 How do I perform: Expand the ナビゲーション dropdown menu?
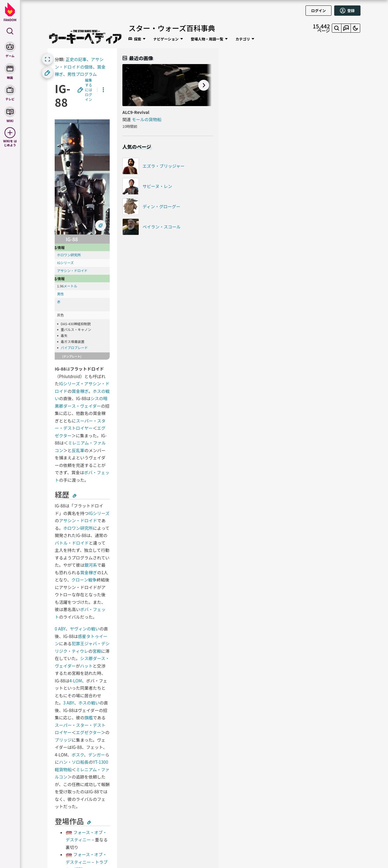(x=168, y=39)
